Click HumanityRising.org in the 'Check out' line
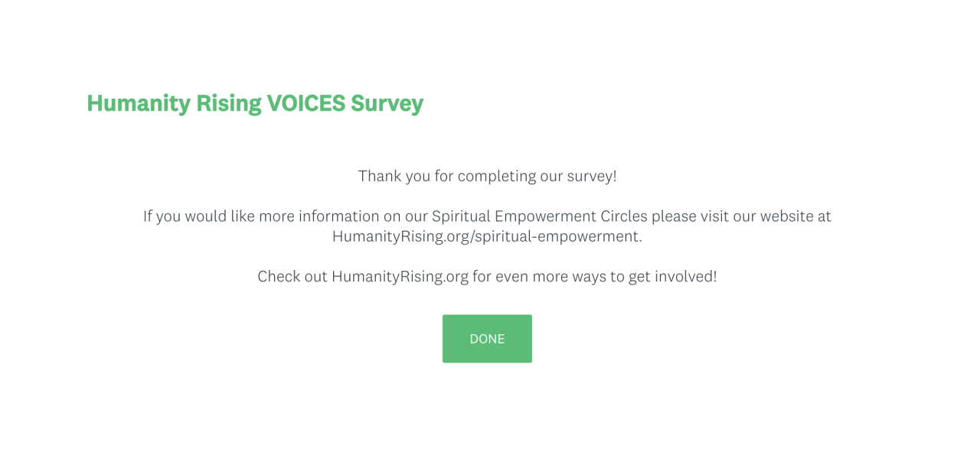Image resolution: width=980 pixels, height=449 pixels. [x=400, y=276]
